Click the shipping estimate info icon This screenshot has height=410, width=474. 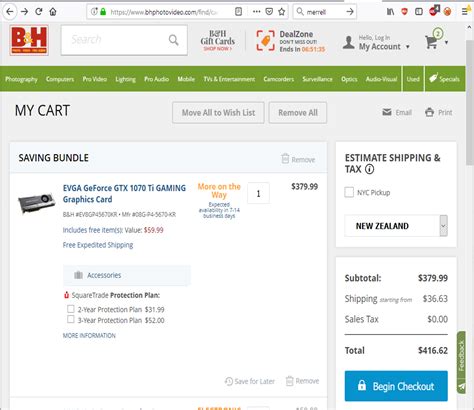(x=369, y=169)
